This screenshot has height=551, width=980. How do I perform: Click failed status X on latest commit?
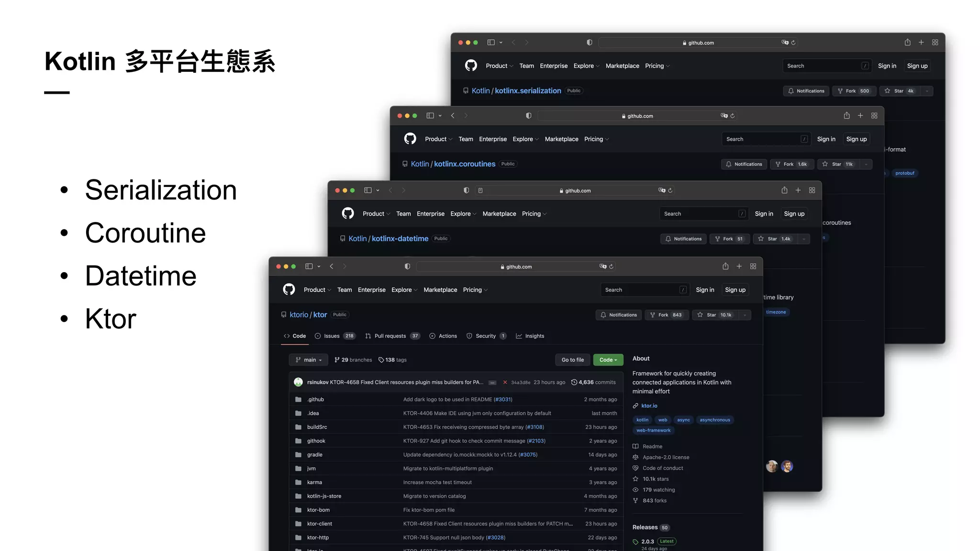pos(505,382)
